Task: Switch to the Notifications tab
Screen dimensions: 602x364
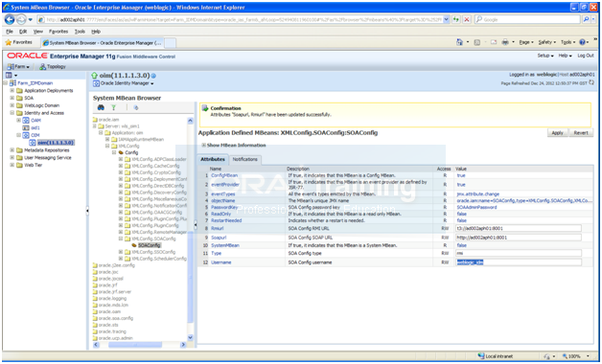Action: click(x=245, y=159)
